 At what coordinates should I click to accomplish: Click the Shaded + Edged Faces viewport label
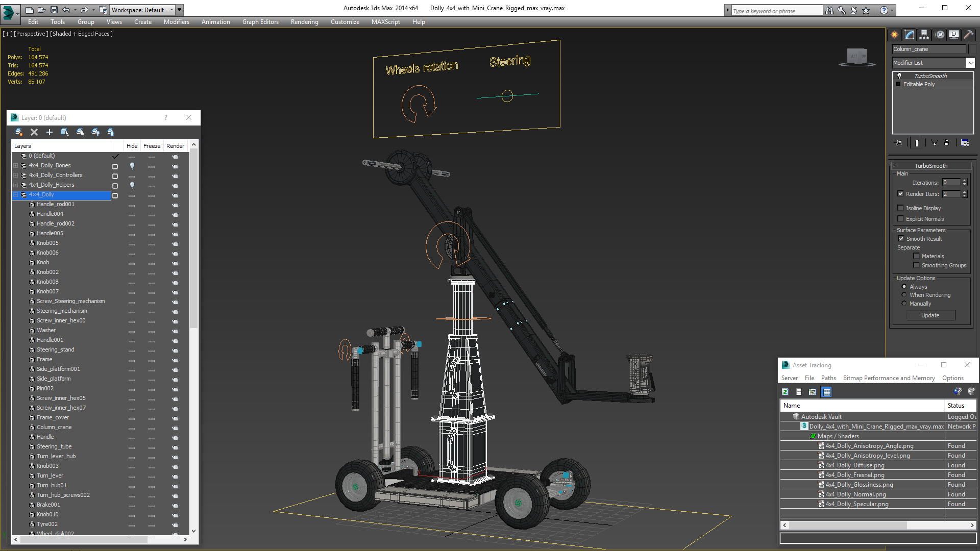81,34
